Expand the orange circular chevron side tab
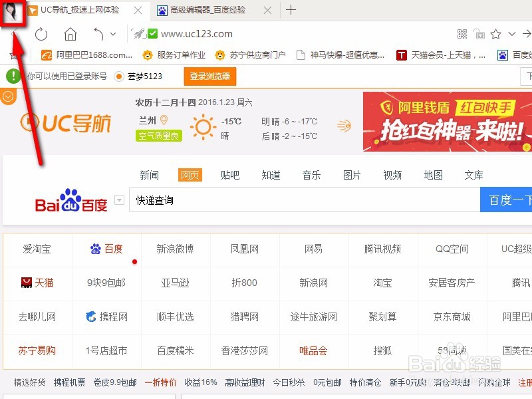The width and height of the screenshot is (532, 399). click(x=7, y=96)
